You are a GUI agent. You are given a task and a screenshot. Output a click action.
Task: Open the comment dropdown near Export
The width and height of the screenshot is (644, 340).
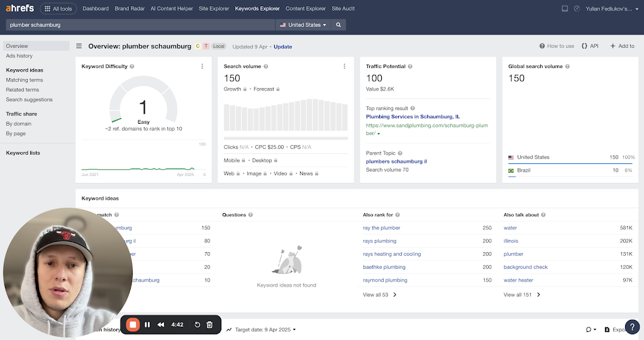click(x=591, y=330)
